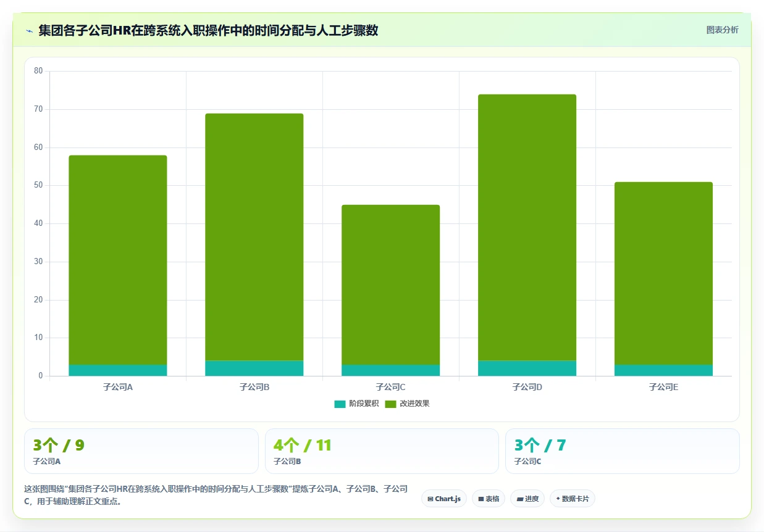Toggle the 改进效果 legend color swatch
764x532 pixels.
pos(390,404)
